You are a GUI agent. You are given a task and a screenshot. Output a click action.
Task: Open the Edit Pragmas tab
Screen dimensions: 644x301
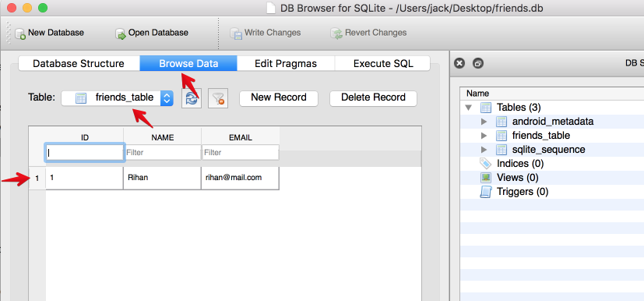[x=286, y=64]
